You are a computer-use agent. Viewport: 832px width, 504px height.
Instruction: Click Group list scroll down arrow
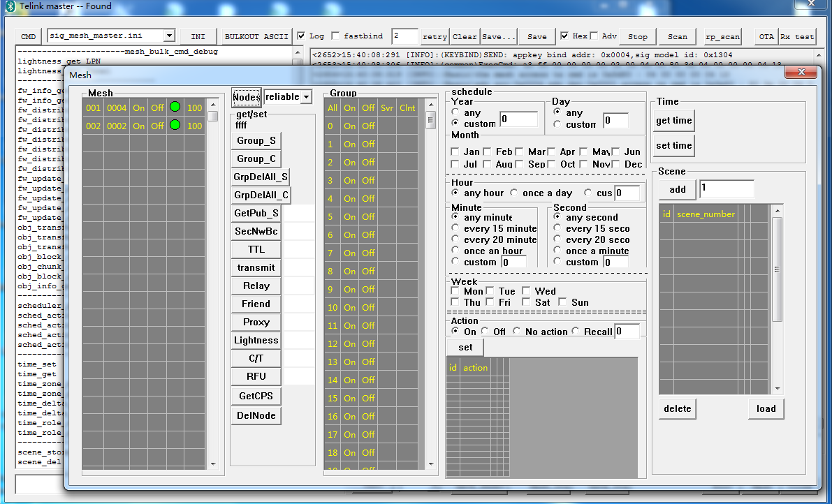click(430, 464)
